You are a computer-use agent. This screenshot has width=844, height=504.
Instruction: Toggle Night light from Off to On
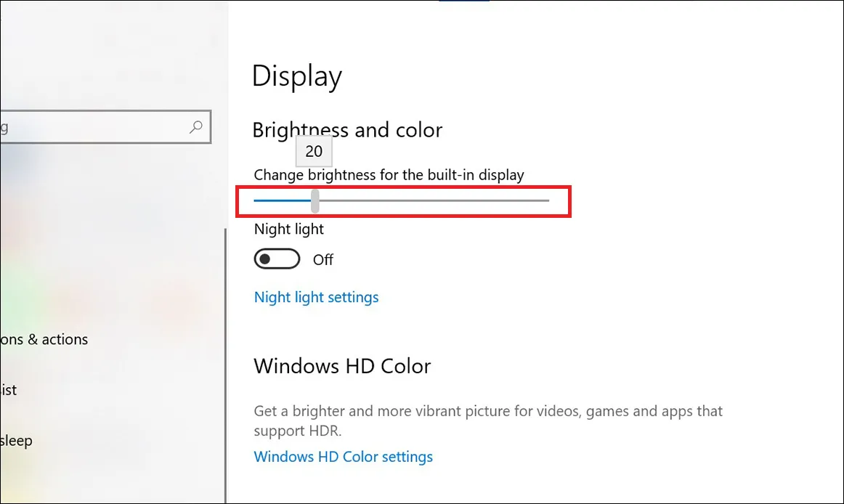[277, 259]
